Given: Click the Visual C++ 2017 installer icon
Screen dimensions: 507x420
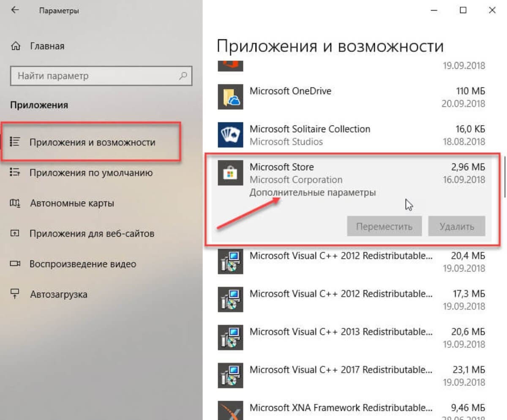Looking at the screenshot, I should tap(230, 376).
